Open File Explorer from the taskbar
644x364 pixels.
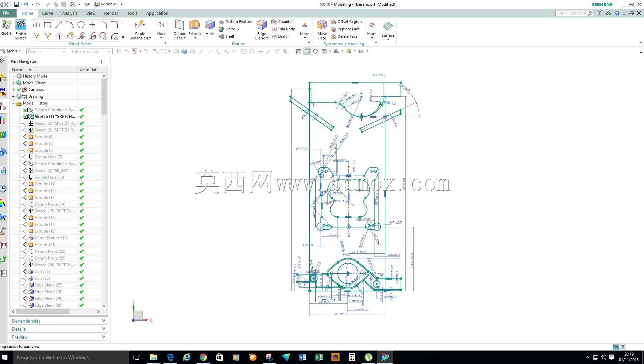coord(154,357)
